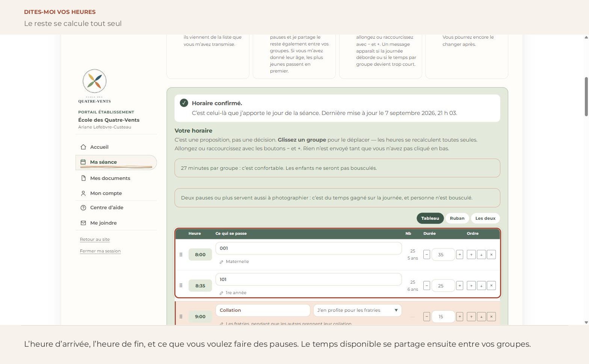The image size is (589, 364).
Task: Move group 101 up in the order
Action: [x=471, y=285]
